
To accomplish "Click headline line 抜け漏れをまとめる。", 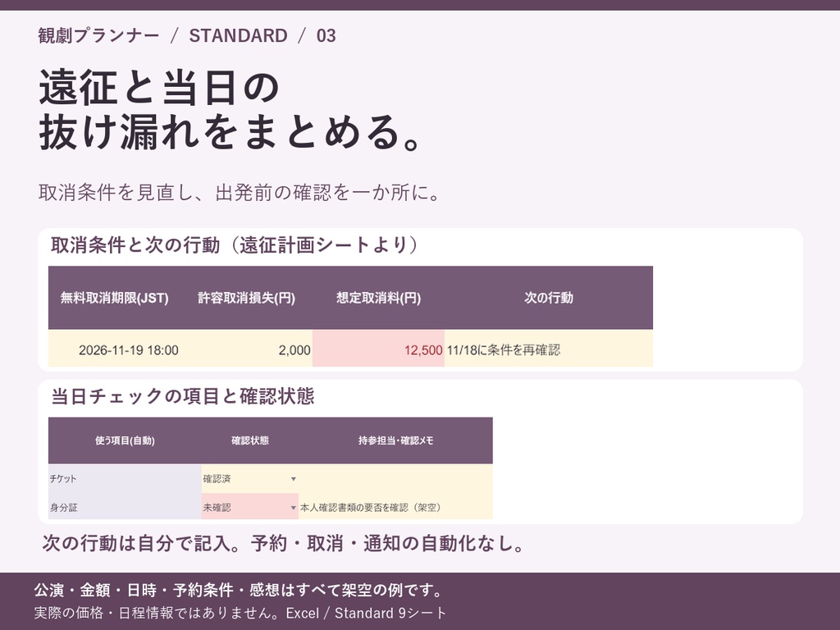I will pyautogui.click(x=231, y=132).
